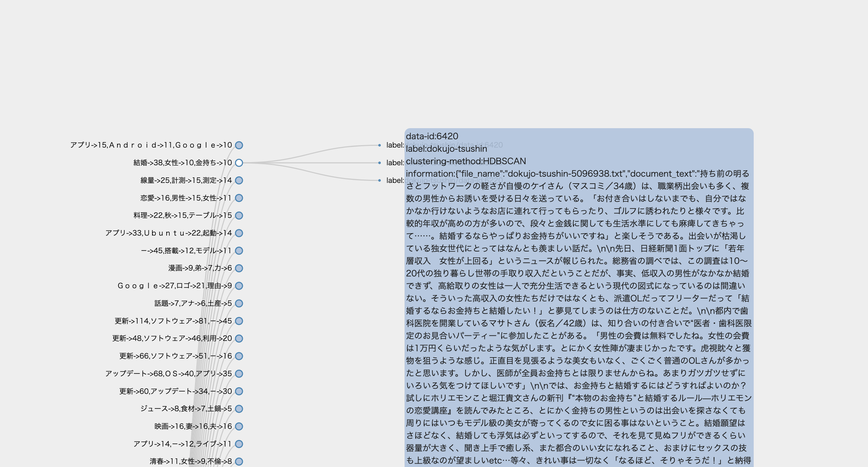868x467 pixels.
Task: Click the middle leaf node dot
Action: [x=380, y=163]
